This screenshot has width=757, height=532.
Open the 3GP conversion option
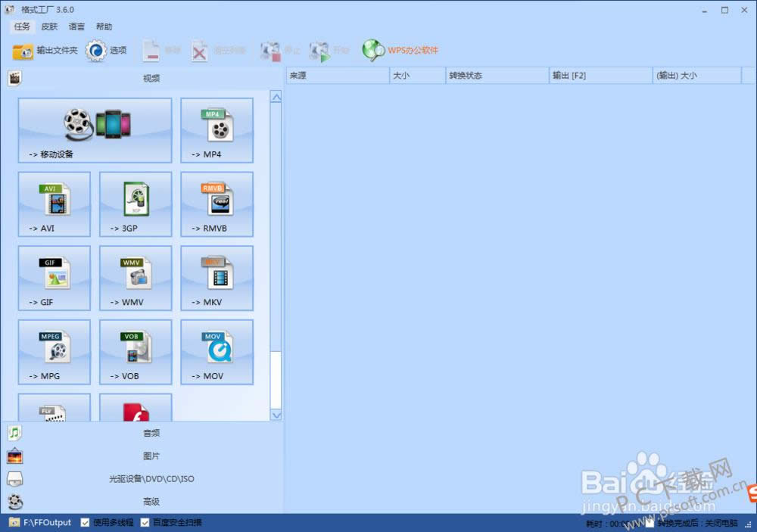point(136,204)
